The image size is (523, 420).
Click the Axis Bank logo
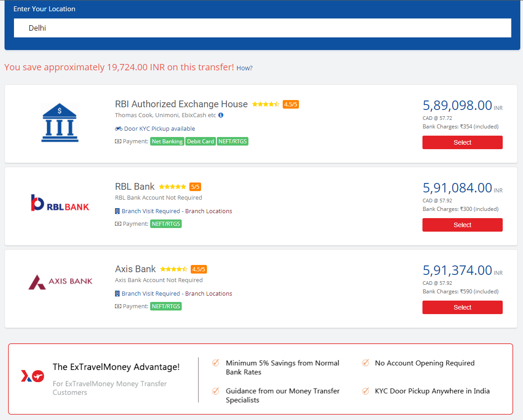[x=60, y=282]
